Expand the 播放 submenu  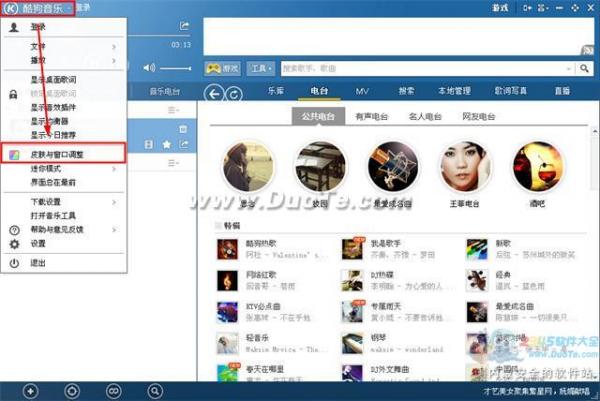(x=64, y=60)
